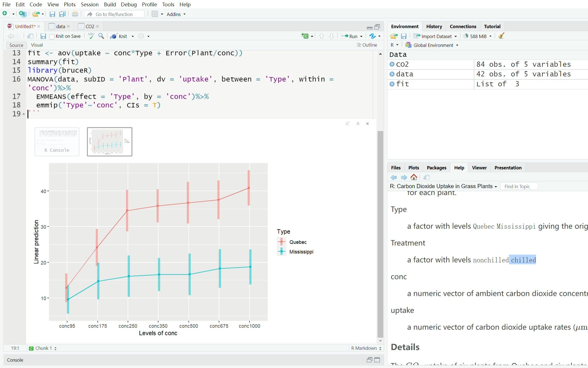Click the spell check ABC icon

[x=91, y=36]
